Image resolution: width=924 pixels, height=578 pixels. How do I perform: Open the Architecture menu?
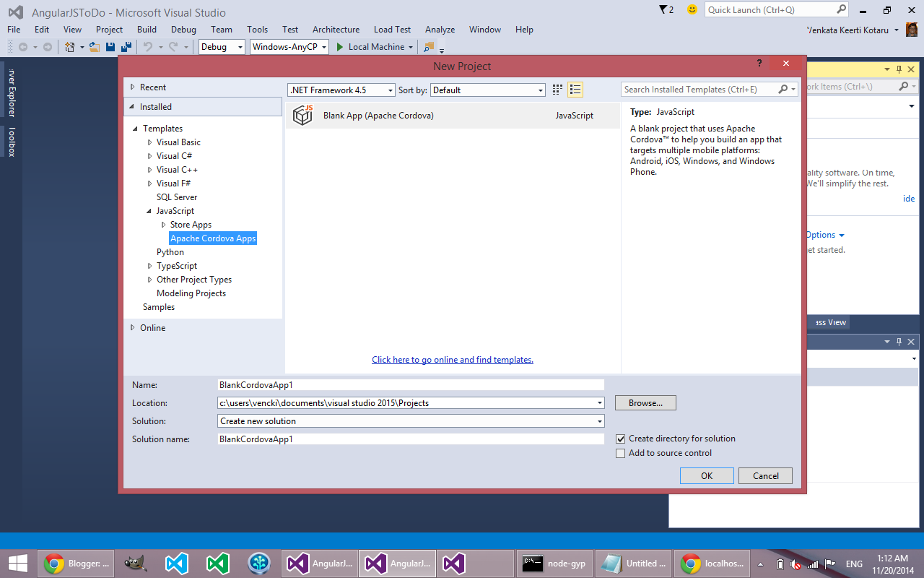click(336, 30)
